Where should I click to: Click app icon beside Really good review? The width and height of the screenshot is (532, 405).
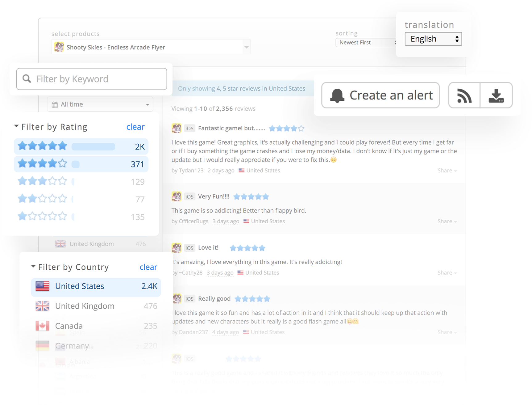point(177,298)
